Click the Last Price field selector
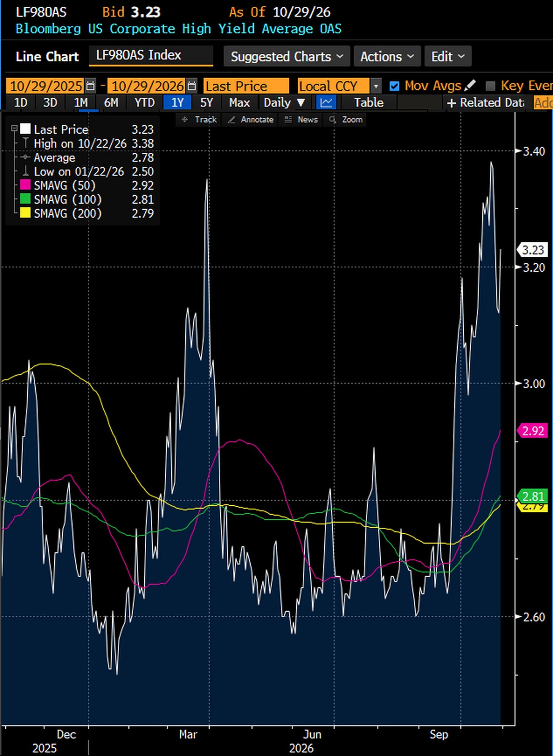This screenshot has width=553, height=756. pos(246,86)
